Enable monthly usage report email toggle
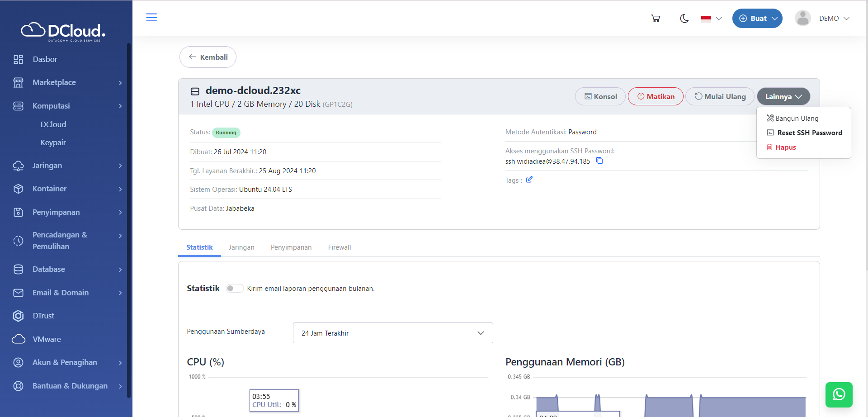The image size is (868, 417). 235,289
